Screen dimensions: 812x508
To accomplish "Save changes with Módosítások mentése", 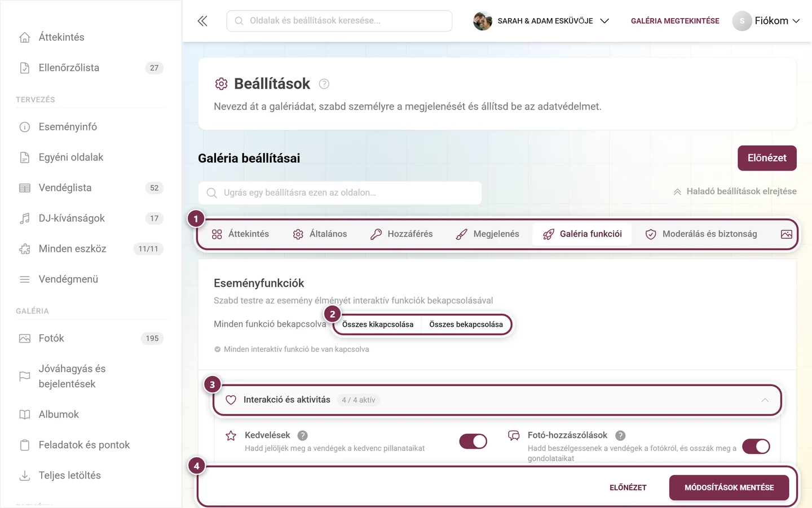I will (x=729, y=488).
